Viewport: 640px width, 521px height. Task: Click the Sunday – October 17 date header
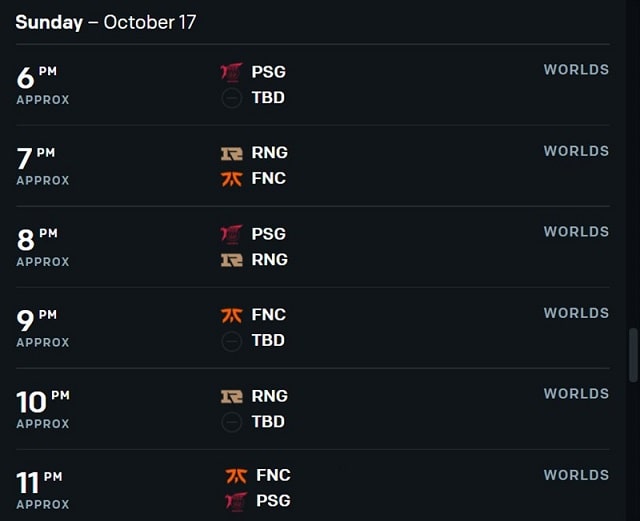coord(106,22)
